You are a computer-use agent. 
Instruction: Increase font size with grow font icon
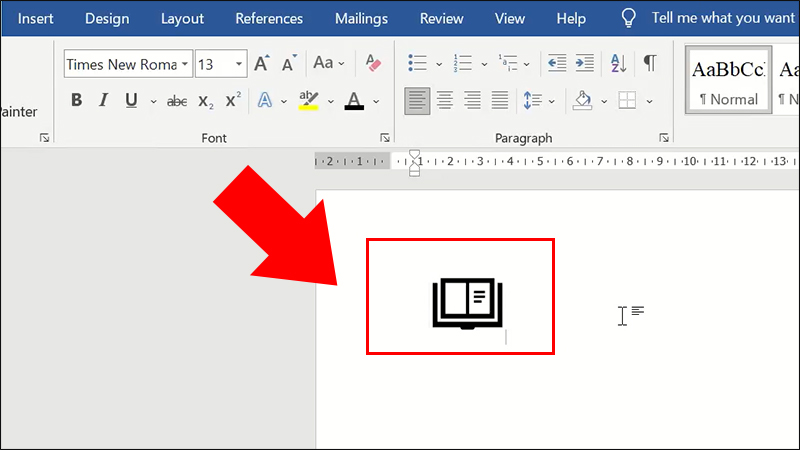pos(262,64)
